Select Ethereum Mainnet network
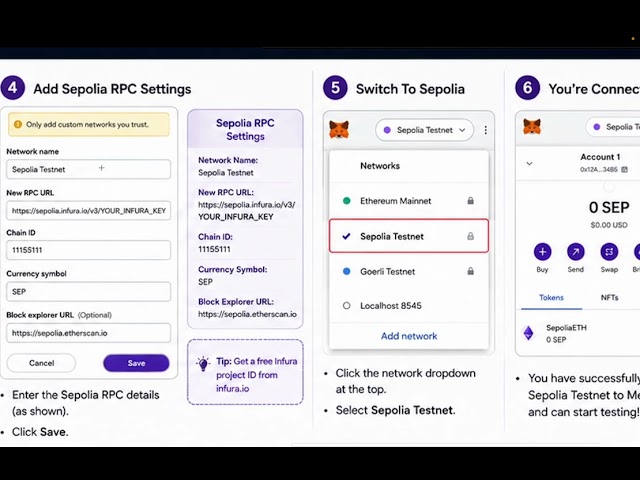This screenshot has width=640, height=480. click(409, 201)
